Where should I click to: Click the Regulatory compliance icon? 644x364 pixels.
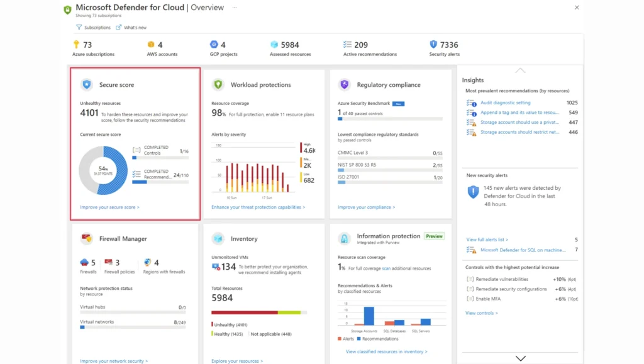344,84
